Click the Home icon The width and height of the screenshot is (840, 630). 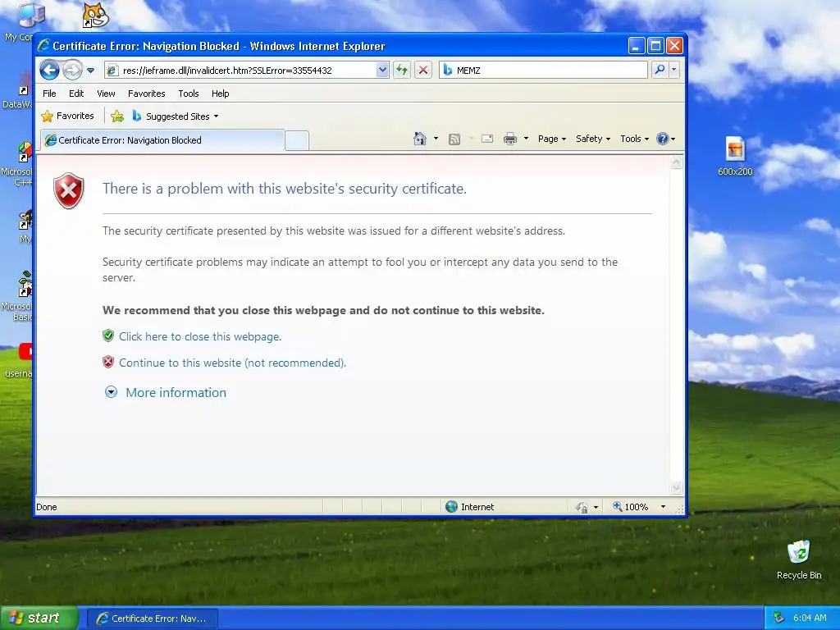419,139
